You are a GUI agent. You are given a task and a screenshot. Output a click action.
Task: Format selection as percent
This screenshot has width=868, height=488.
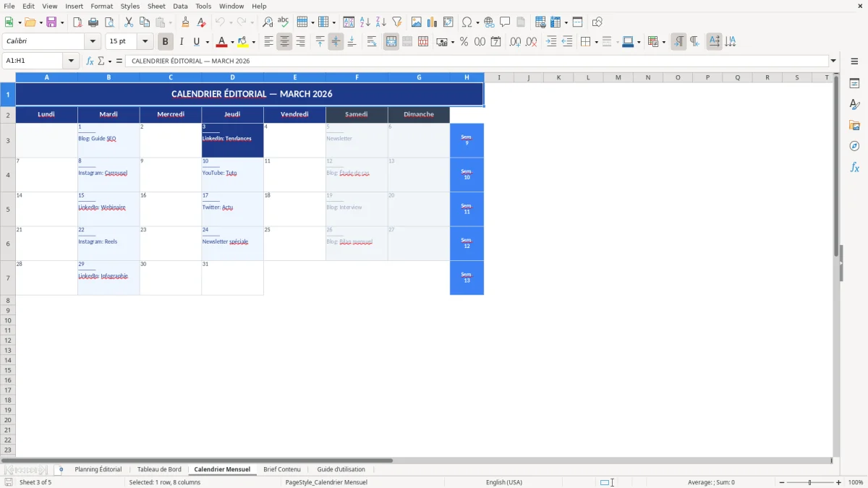click(x=463, y=41)
